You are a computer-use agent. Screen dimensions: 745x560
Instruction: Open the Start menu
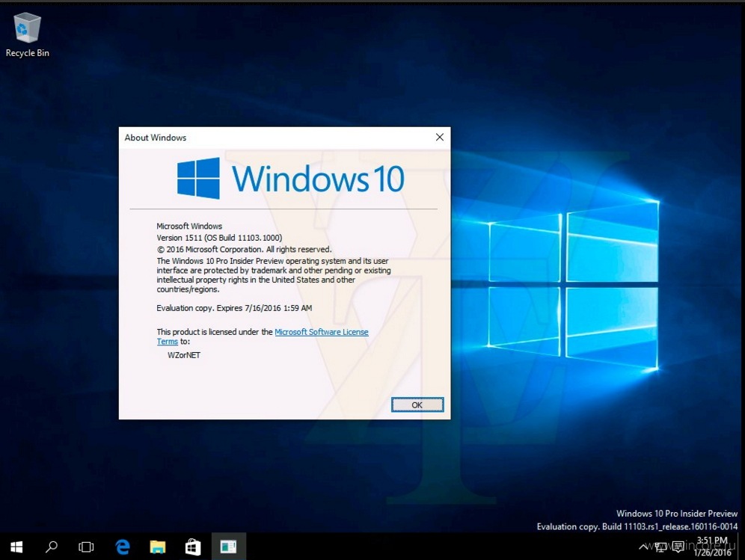pos(16,547)
